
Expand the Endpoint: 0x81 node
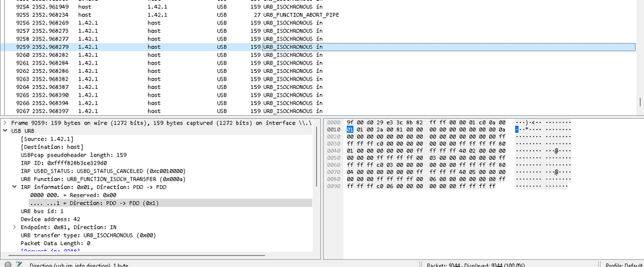tap(15, 227)
